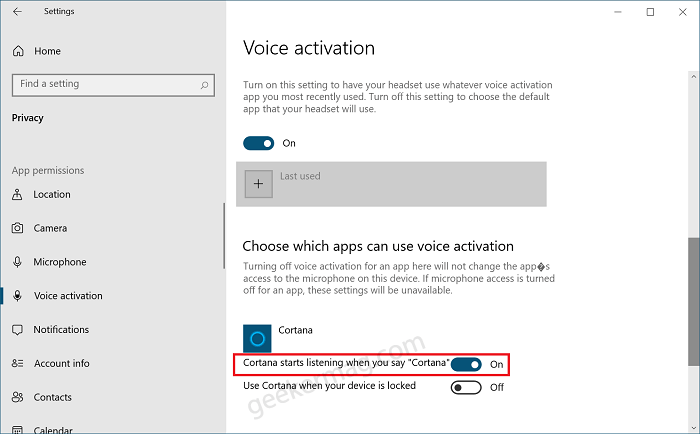Click the scrollbar down arrow on main pane

tap(693, 427)
